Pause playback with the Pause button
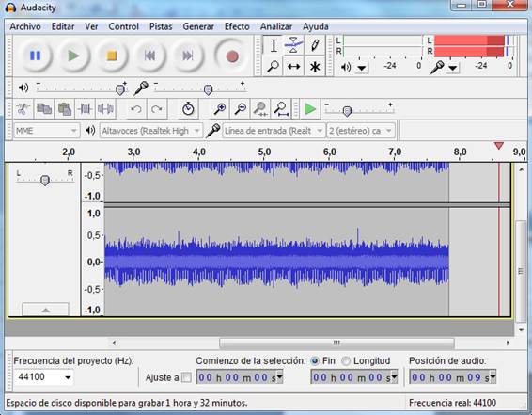The height and width of the screenshot is (415, 532). point(36,56)
